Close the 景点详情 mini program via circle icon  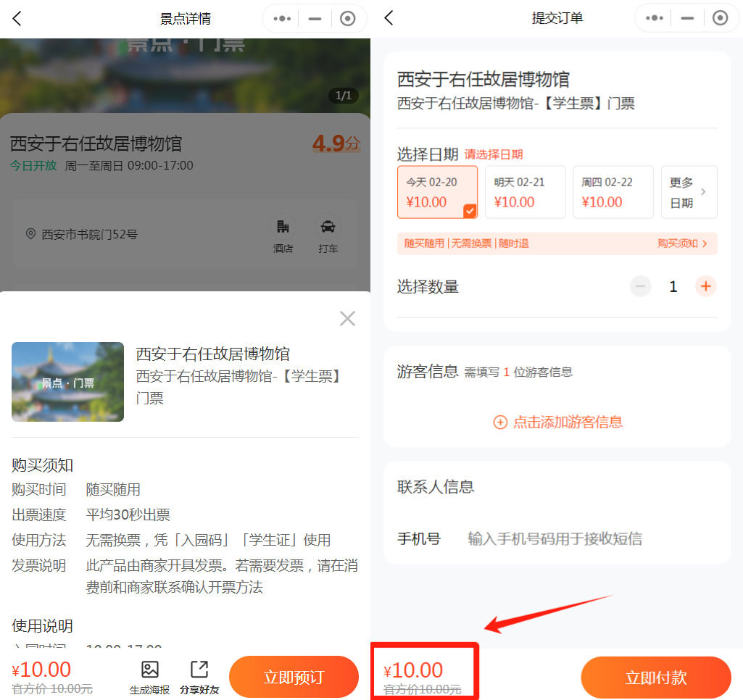pyautogui.click(x=347, y=19)
